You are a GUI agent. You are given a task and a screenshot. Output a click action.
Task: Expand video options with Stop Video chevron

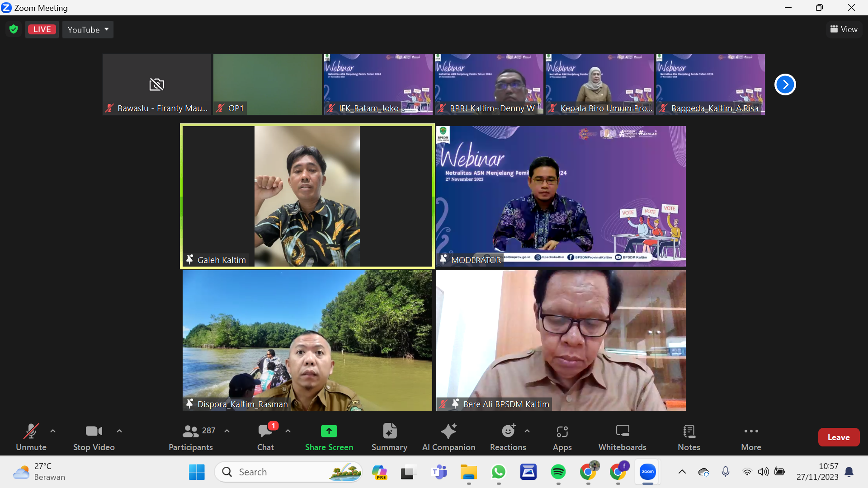119,432
